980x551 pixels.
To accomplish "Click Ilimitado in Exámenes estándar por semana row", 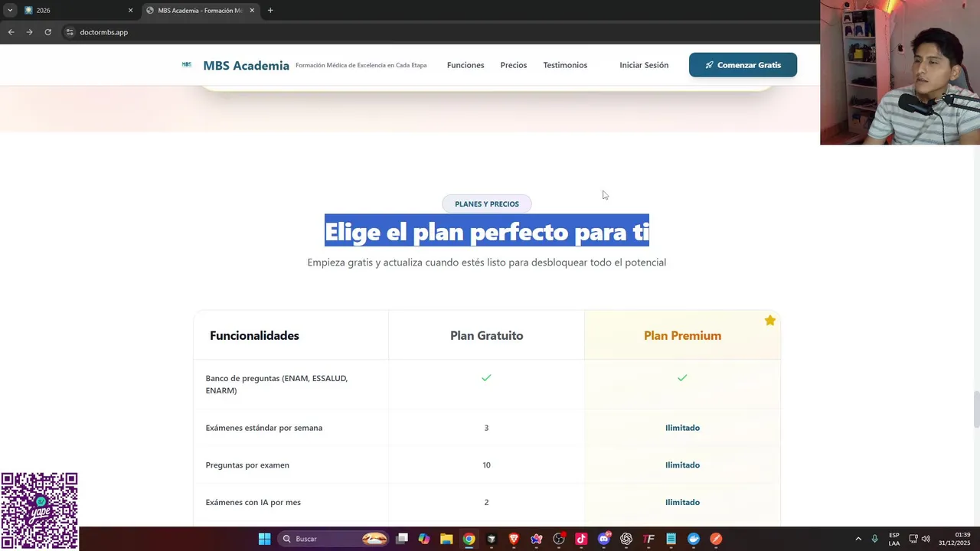I will [682, 428].
